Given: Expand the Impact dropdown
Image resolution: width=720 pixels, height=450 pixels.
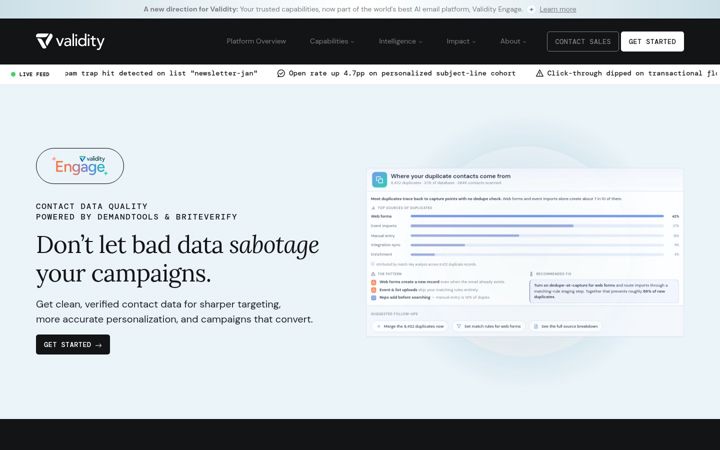Looking at the screenshot, I should [x=461, y=41].
